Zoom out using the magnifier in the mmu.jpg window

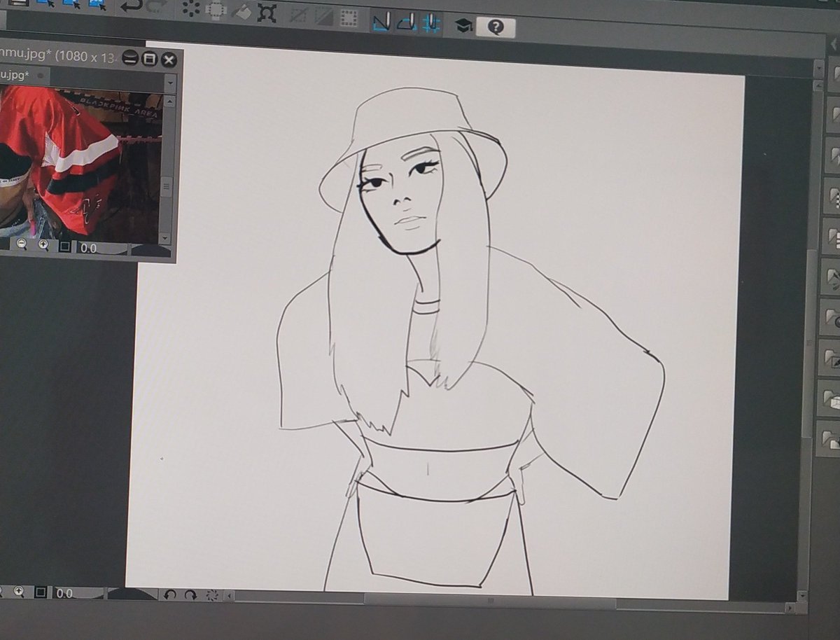pos(22,246)
